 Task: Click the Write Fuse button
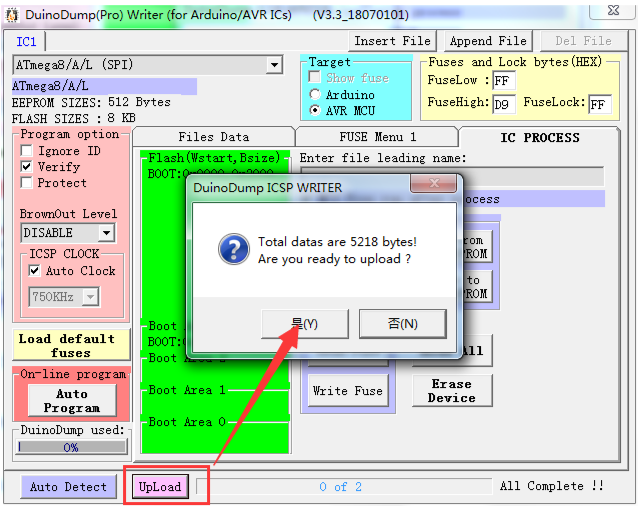[348, 391]
